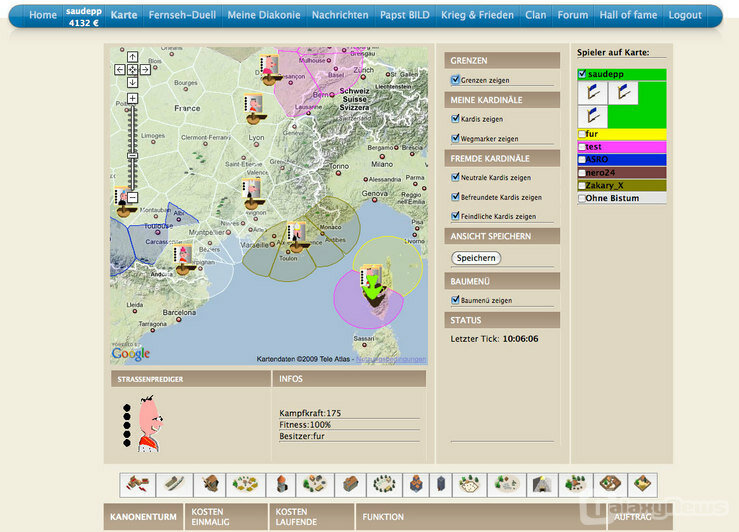Choose the brown barn build icon
739x532 pixels.
pos(350,485)
